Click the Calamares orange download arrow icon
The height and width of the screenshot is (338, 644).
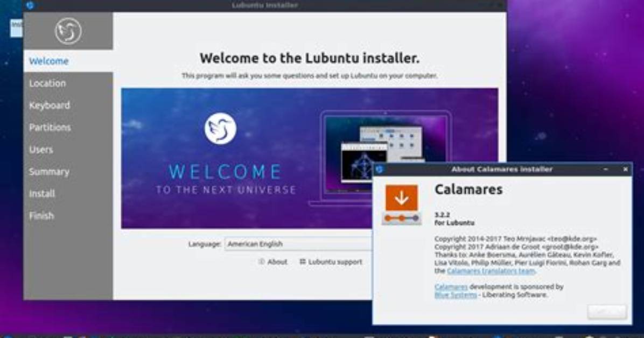401,205
